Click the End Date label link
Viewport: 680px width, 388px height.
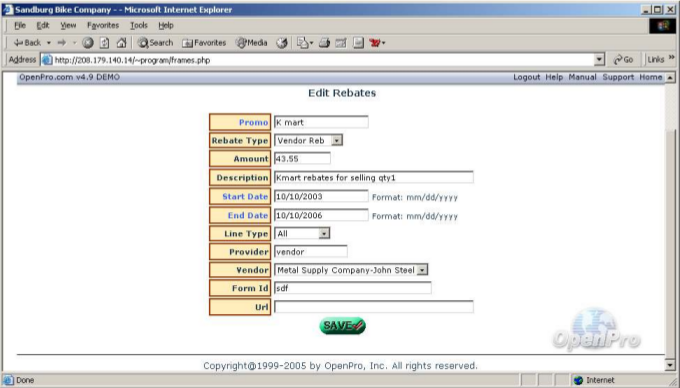coord(248,215)
